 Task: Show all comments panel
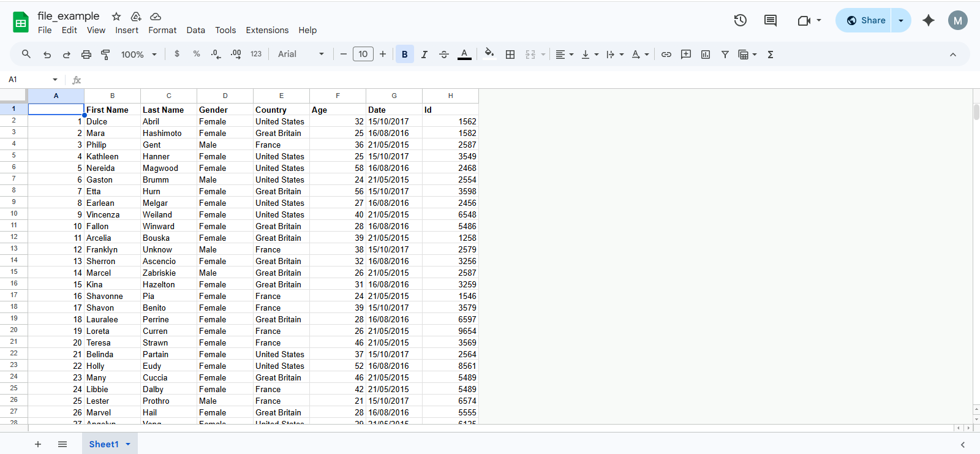pyautogui.click(x=771, y=20)
